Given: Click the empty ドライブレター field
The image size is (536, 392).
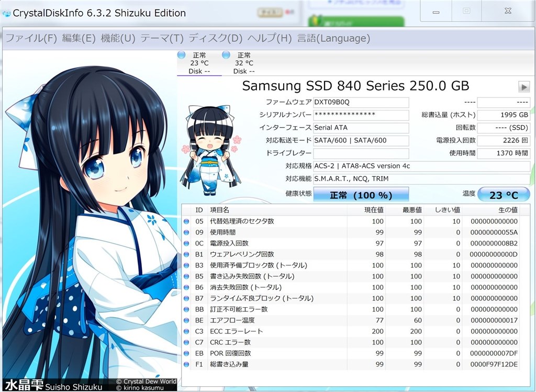Looking at the screenshot, I should point(361,153).
